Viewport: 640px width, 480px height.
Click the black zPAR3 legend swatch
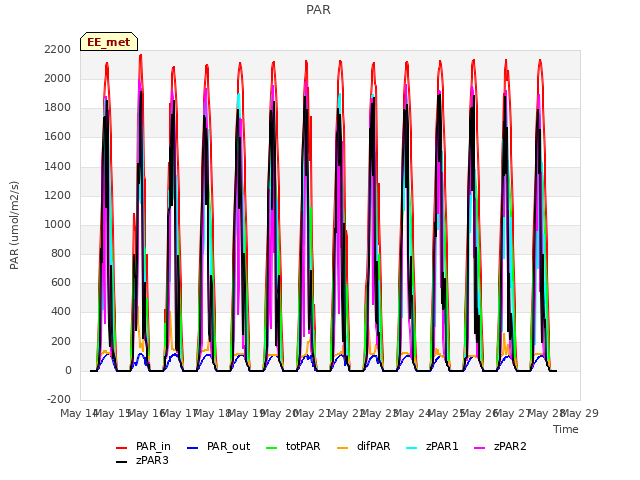pos(122,462)
